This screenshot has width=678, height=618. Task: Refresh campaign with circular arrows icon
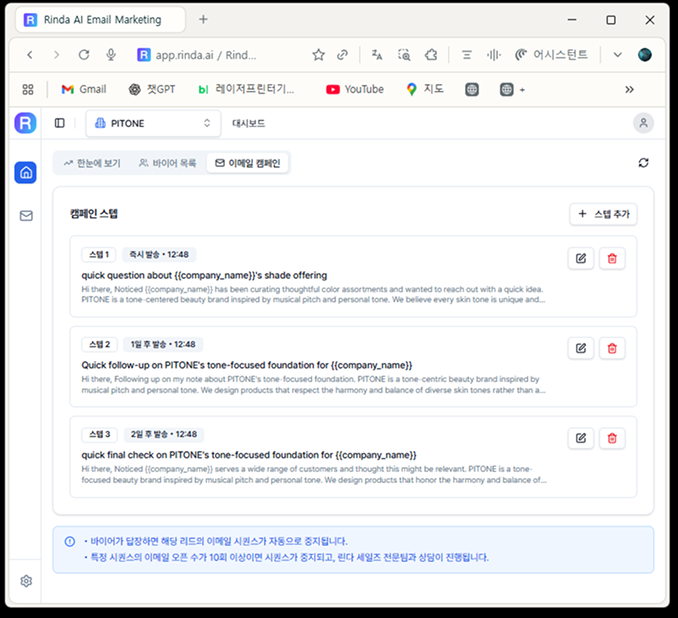643,163
